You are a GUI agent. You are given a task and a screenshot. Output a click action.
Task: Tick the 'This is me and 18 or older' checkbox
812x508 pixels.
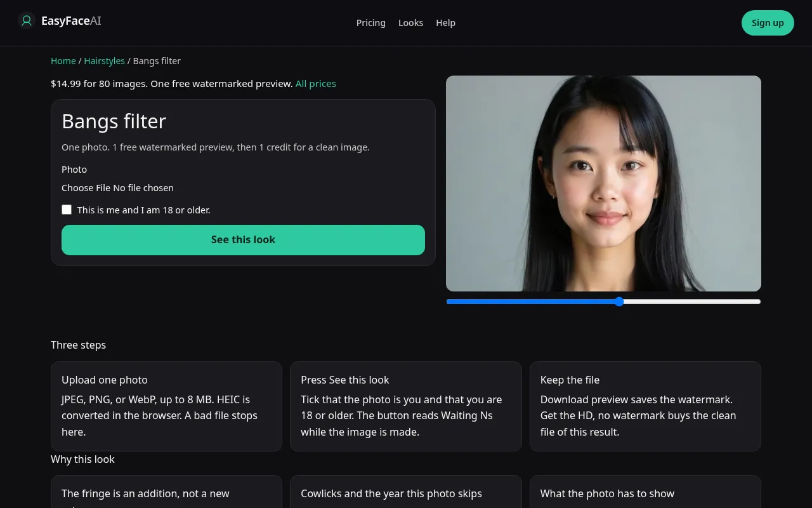click(x=67, y=210)
